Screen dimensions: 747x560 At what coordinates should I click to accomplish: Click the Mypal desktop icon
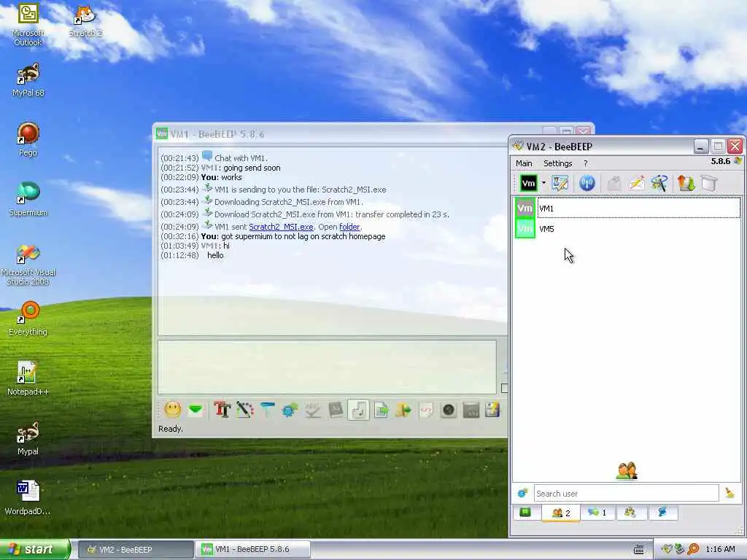28,438
